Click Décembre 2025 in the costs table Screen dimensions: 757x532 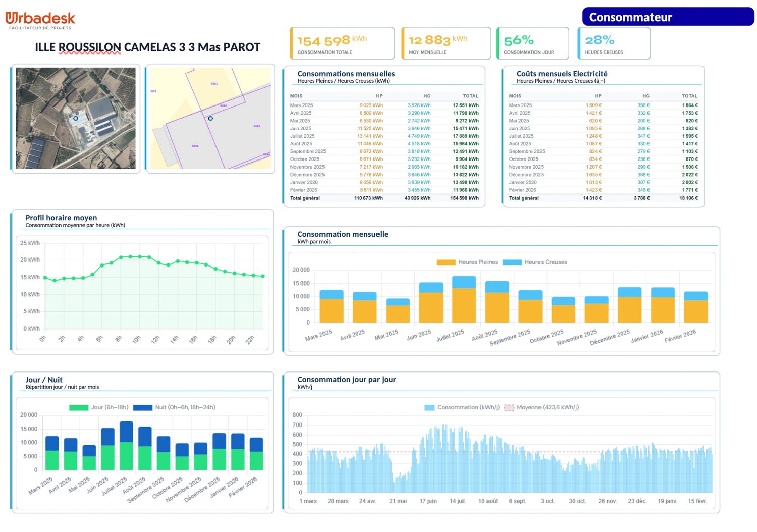click(x=526, y=175)
